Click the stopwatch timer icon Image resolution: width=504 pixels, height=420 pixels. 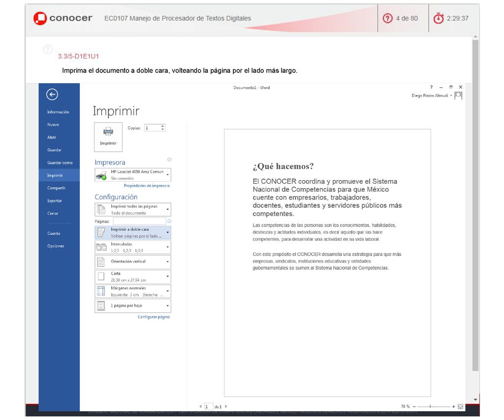[x=439, y=18]
